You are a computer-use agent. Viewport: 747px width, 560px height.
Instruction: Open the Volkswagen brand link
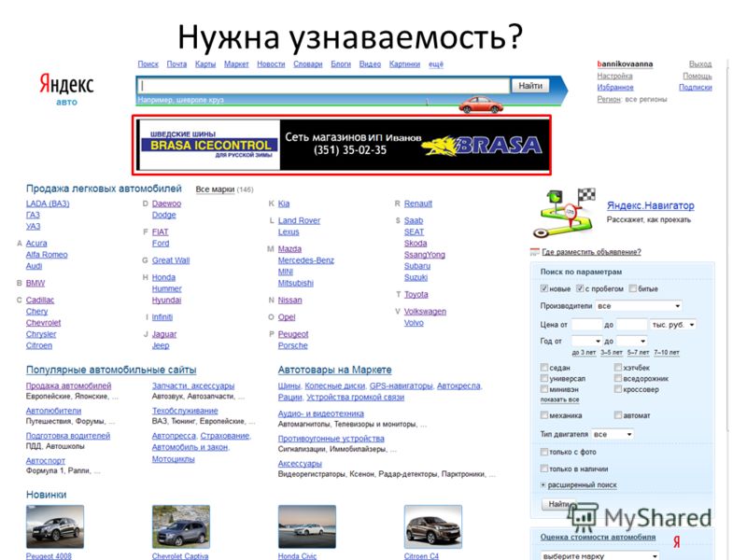pos(425,312)
